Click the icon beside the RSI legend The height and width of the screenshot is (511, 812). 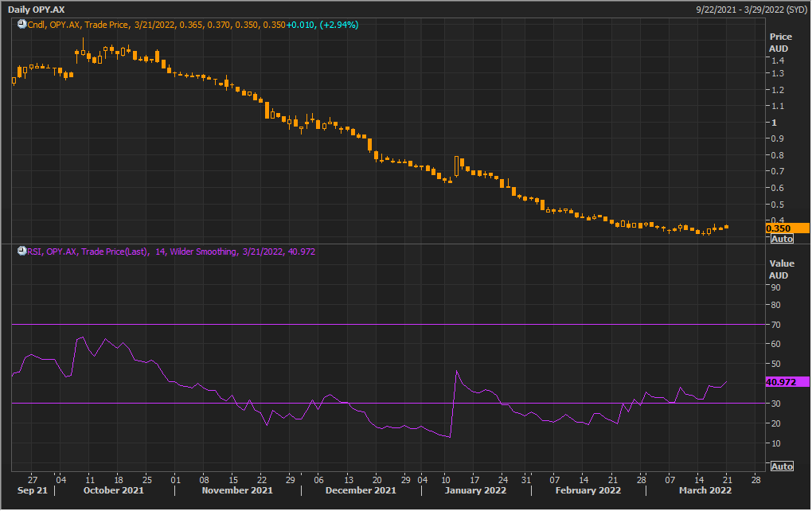pyautogui.click(x=21, y=251)
